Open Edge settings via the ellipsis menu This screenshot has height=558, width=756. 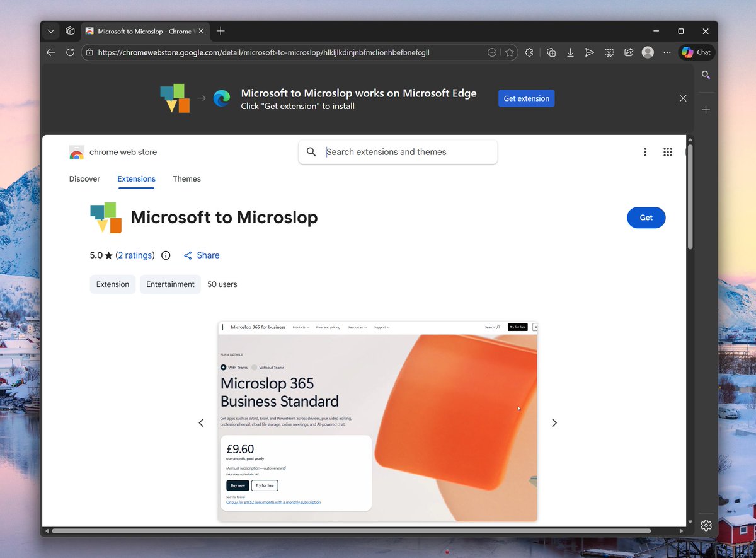[667, 52]
